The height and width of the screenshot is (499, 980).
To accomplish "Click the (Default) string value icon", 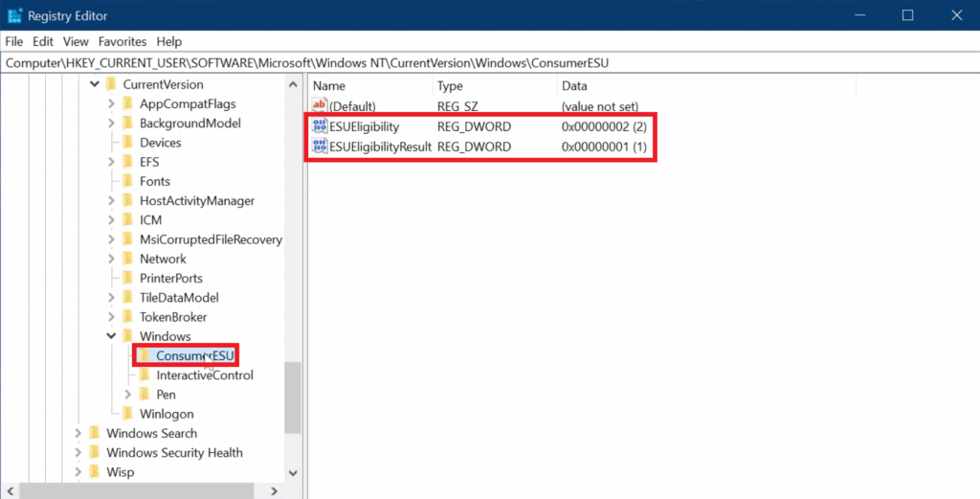I will point(320,106).
